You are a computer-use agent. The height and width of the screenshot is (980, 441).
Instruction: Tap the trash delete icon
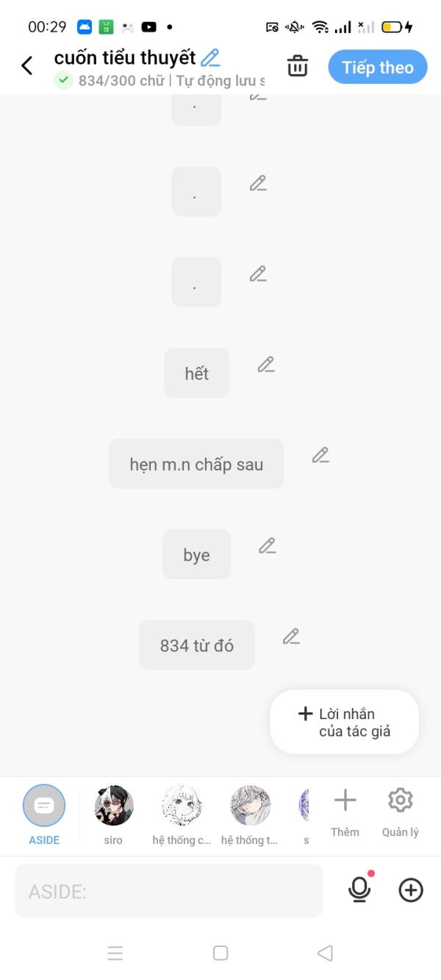tap(298, 66)
